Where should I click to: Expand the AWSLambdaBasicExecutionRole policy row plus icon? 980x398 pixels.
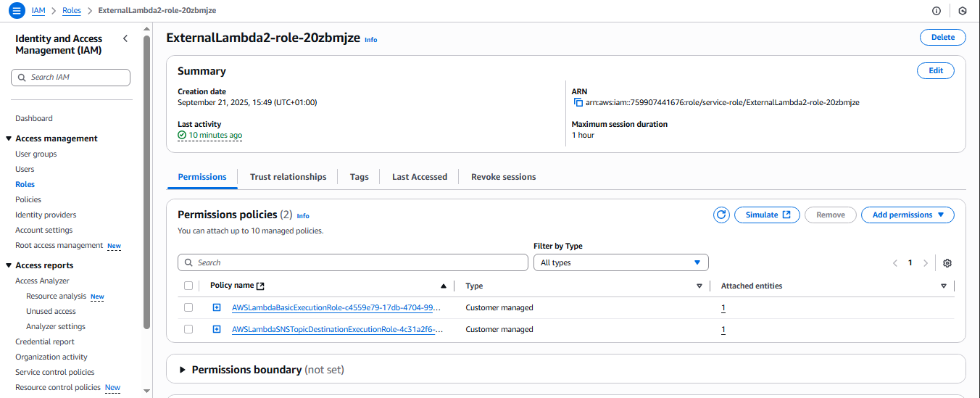tap(217, 307)
